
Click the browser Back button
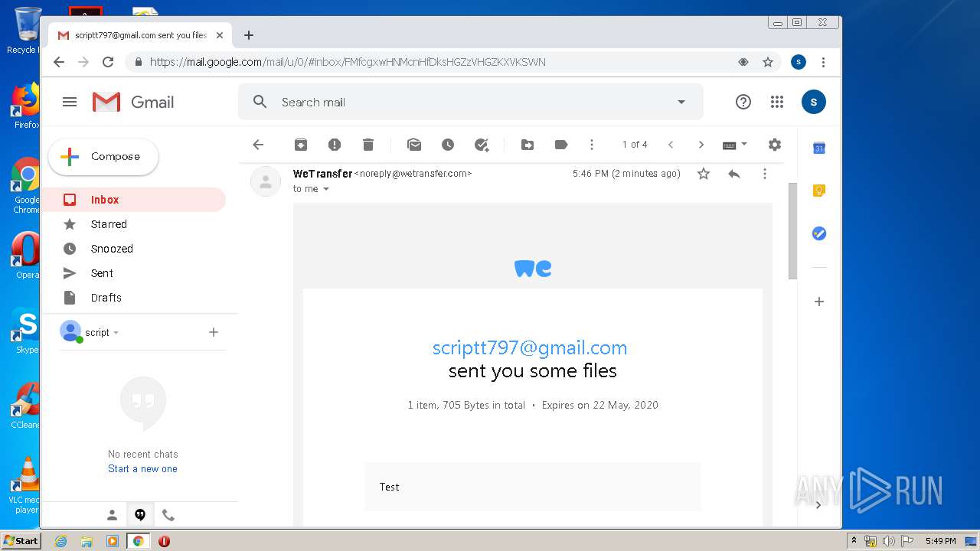(x=59, y=62)
